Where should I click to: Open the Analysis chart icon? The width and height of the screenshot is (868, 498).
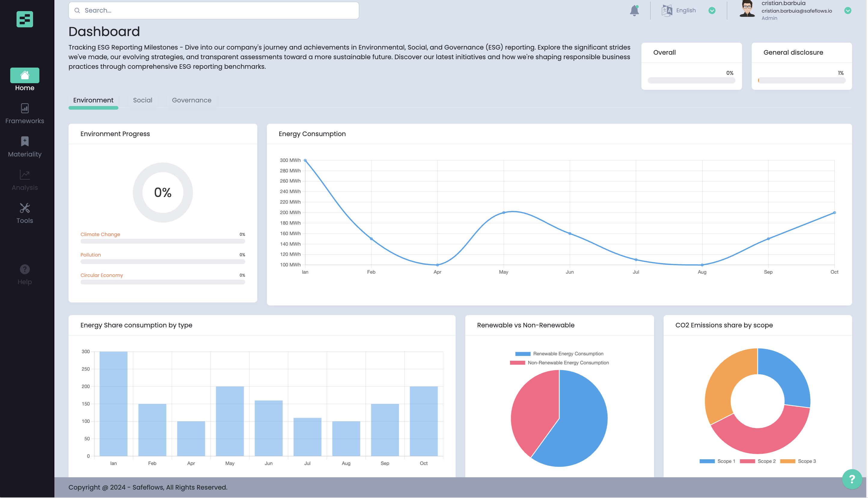pos(25,175)
